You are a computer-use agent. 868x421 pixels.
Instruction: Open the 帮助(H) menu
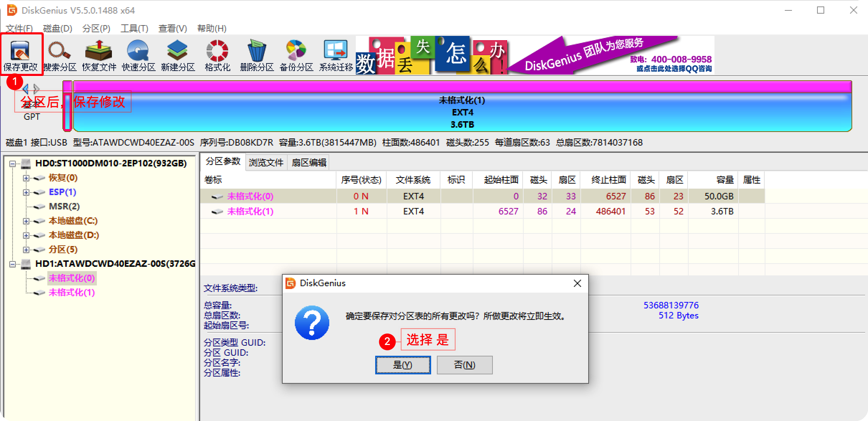pyautogui.click(x=212, y=28)
